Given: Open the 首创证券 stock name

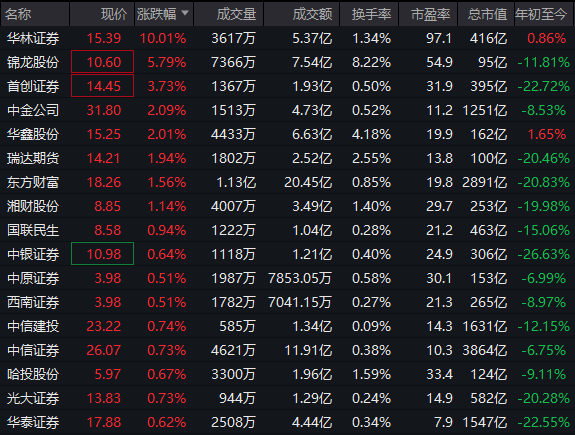Looking at the screenshot, I should 33,86.
